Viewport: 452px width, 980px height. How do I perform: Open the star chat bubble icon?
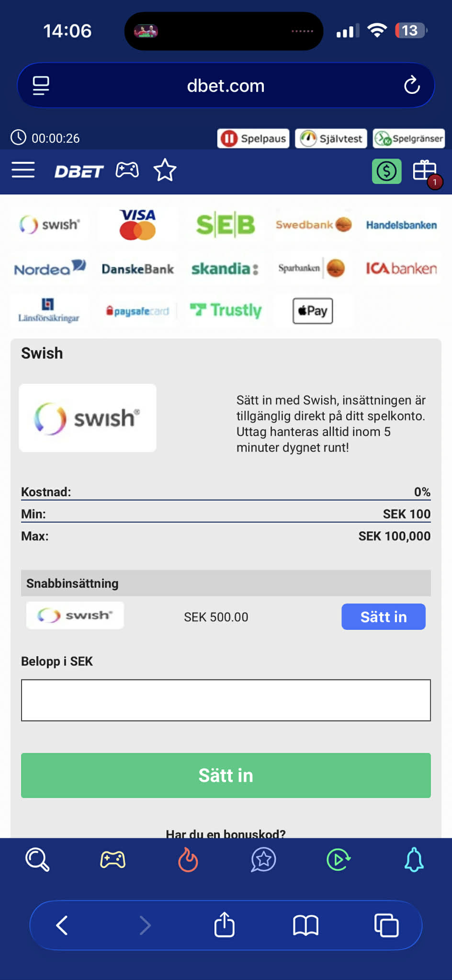(263, 860)
